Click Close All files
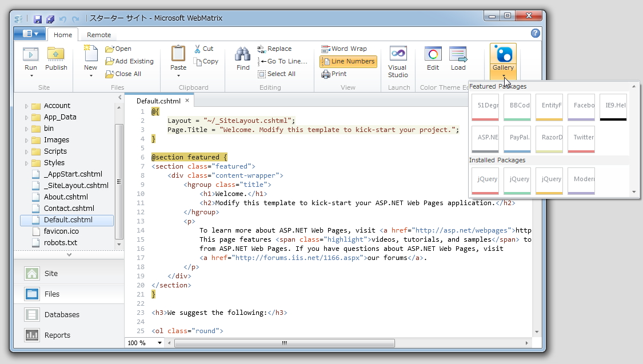This screenshot has height=364, width=643. 123,74
